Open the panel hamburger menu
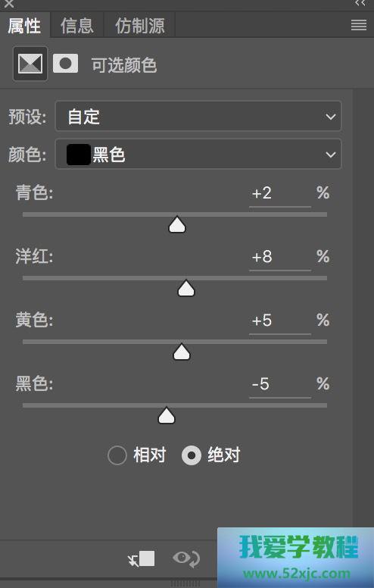The height and width of the screenshot is (588, 374). coord(359,25)
